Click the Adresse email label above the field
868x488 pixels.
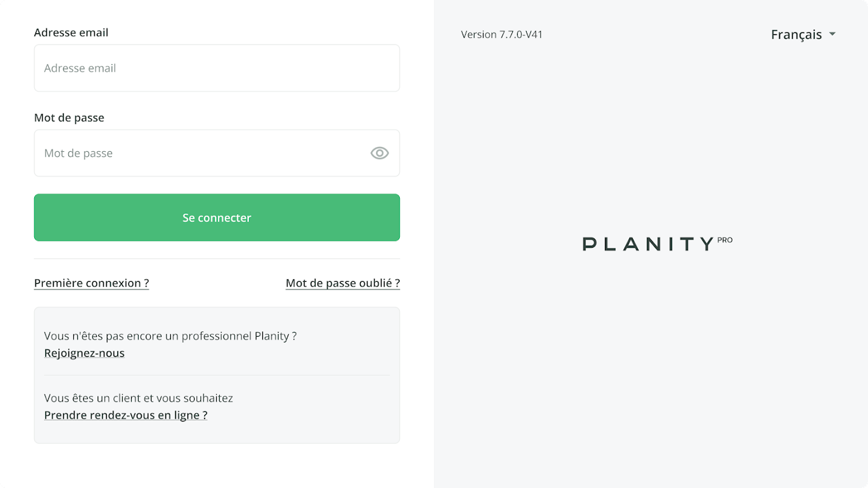71,32
